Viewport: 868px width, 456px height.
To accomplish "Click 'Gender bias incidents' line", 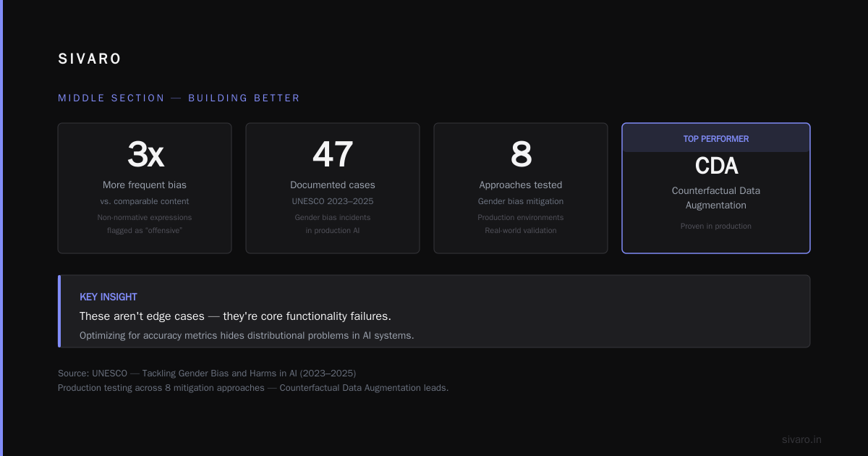I will pyautogui.click(x=333, y=217).
